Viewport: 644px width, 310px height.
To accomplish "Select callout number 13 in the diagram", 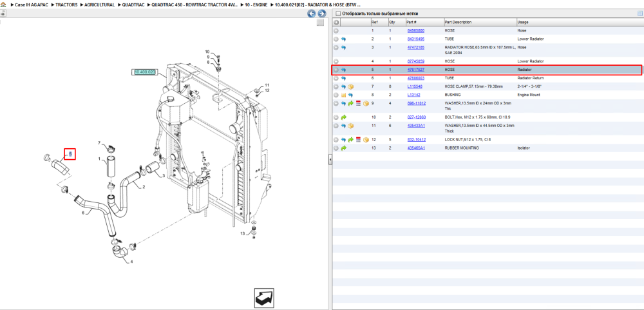I will tap(242, 233).
